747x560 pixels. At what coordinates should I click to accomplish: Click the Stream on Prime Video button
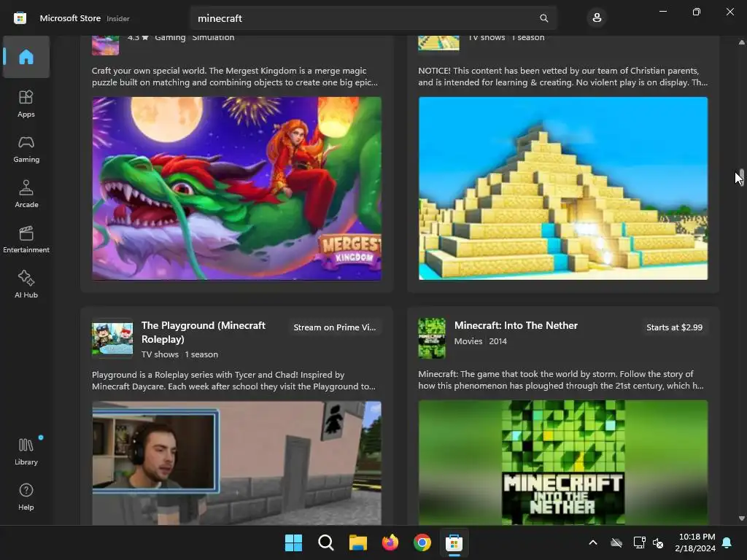tap(334, 327)
